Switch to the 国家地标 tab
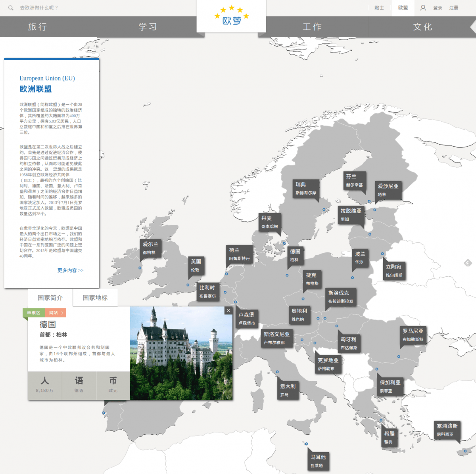476x474 pixels. click(95, 298)
